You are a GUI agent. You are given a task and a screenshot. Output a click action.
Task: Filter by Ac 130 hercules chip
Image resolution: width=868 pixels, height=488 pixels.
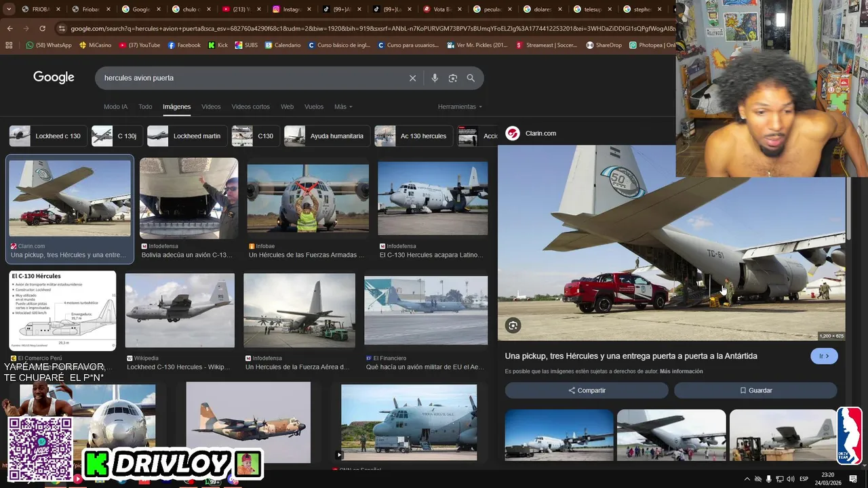pos(414,136)
